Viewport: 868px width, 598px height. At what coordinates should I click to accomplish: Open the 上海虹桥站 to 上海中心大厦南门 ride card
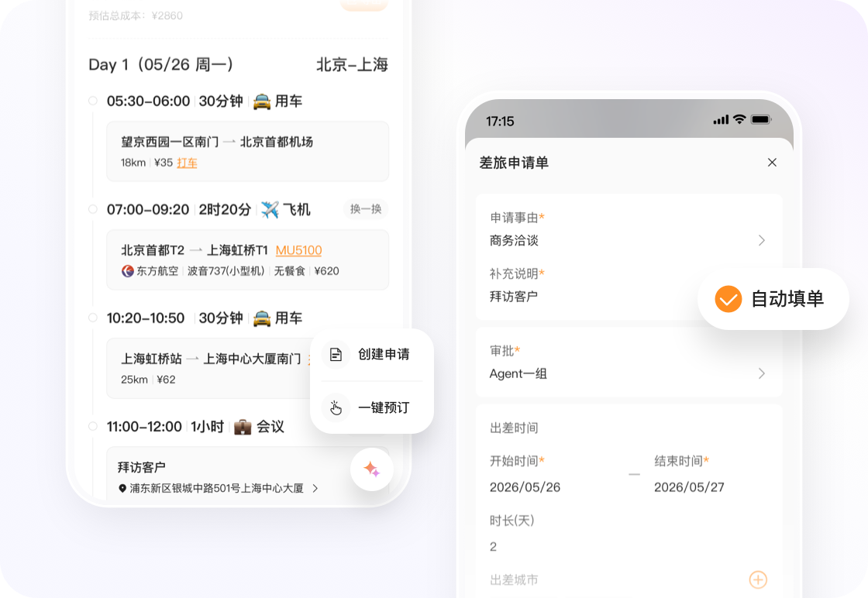pos(247,369)
